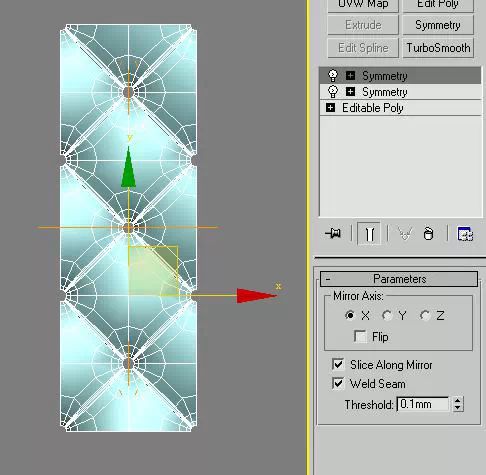Click the Threshold value field
Image resolution: width=486 pixels, height=475 pixels.
[423, 404]
